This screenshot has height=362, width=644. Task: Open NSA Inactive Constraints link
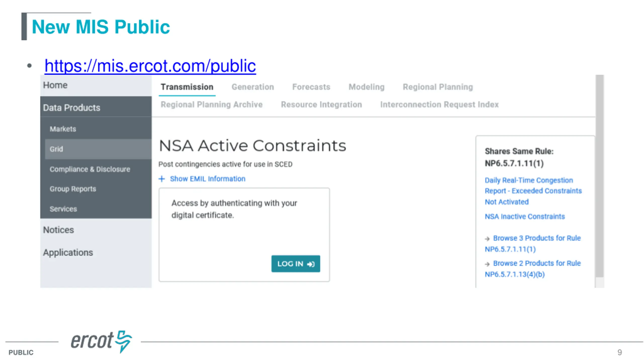point(525,216)
